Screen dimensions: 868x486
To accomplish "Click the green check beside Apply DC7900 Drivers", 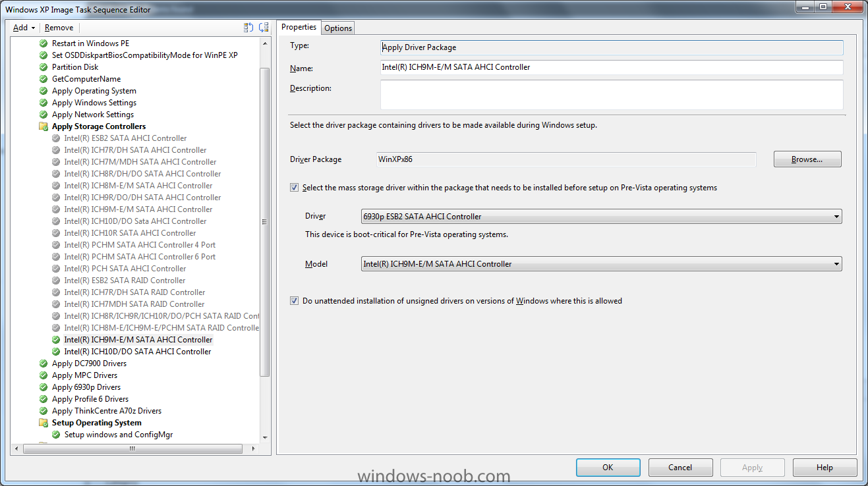I will pos(43,364).
